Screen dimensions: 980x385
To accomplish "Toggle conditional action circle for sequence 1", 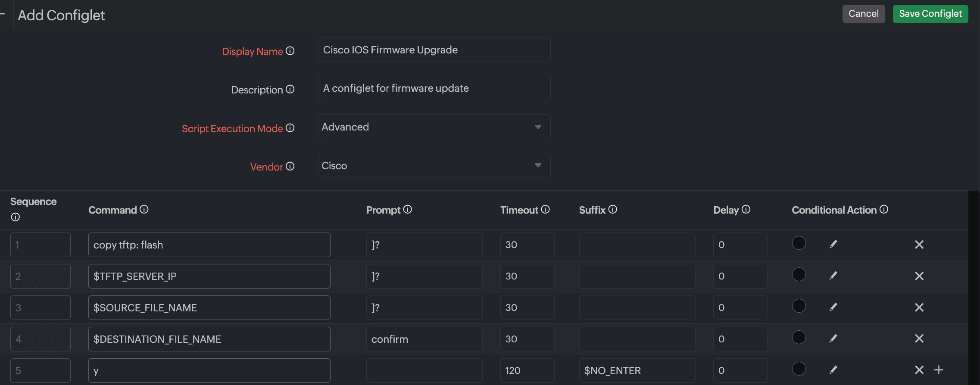I will click(799, 243).
